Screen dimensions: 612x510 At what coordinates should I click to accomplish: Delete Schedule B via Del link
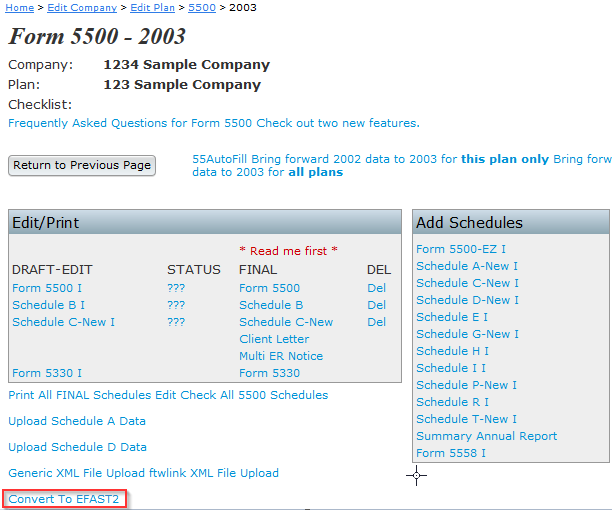[376, 305]
